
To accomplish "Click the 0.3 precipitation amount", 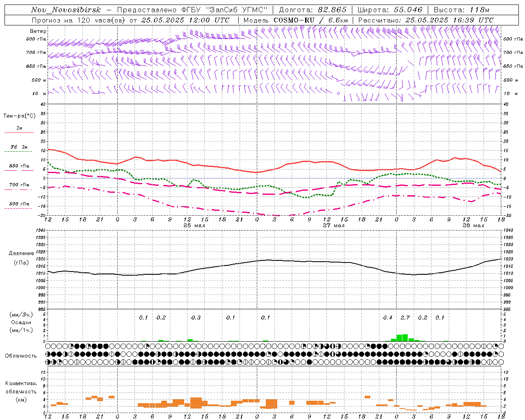I will tap(196, 318).
